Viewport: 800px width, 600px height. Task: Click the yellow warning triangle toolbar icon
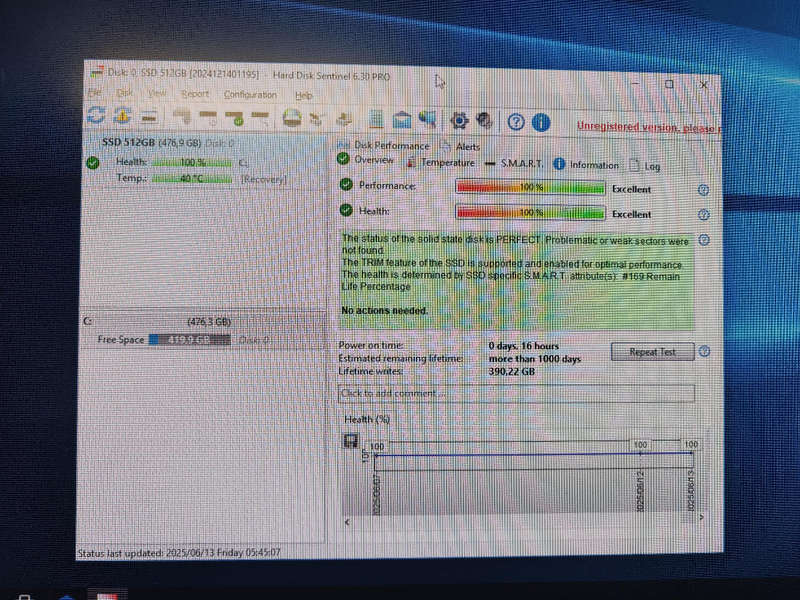[x=122, y=116]
